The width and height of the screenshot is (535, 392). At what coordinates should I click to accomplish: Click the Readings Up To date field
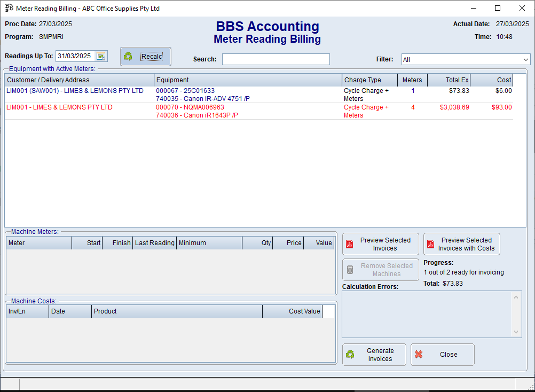coord(75,56)
